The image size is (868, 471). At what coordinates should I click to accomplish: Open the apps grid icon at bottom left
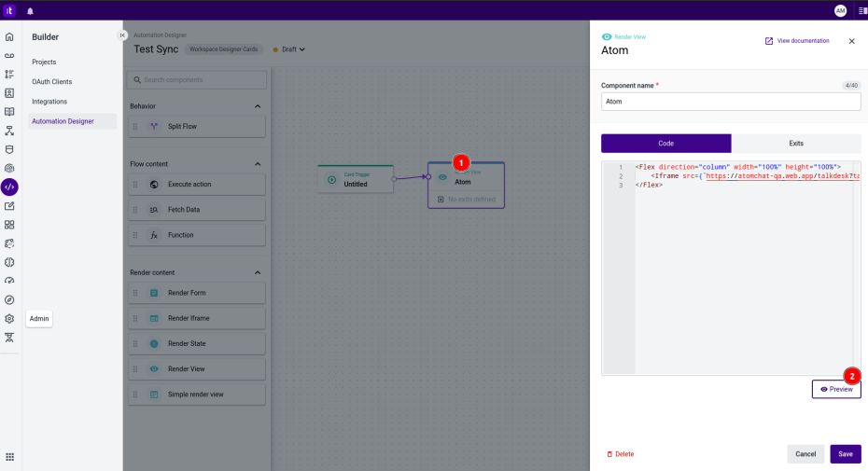(x=9, y=456)
